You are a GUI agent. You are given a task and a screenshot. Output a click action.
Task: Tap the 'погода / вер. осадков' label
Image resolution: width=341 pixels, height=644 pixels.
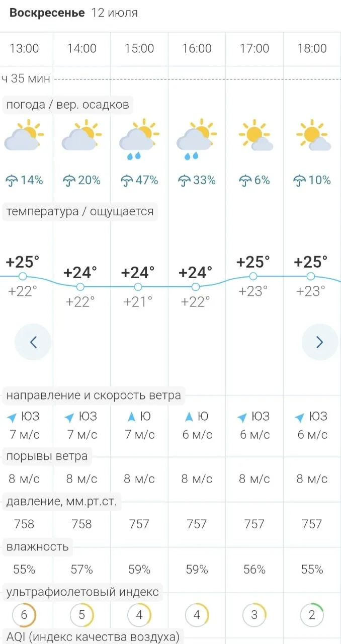click(x=68, y=105)
